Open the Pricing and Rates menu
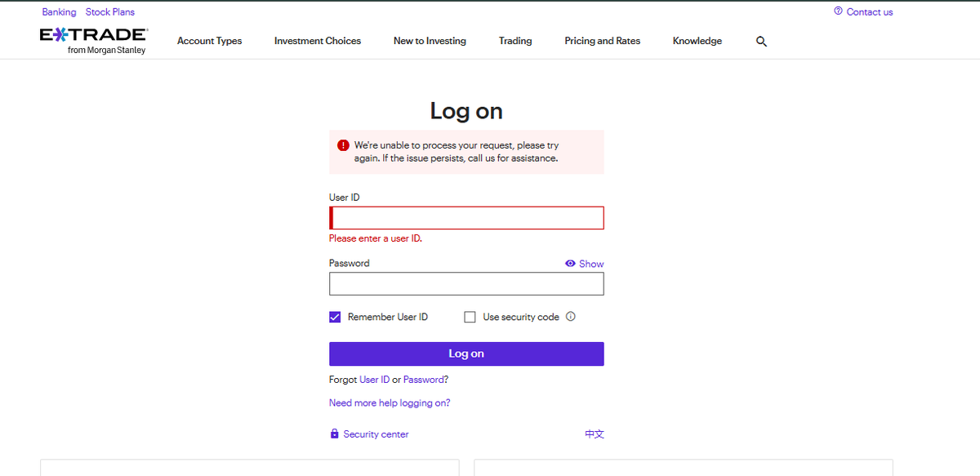Screen dimensions: 980x476 click(603, 41)
